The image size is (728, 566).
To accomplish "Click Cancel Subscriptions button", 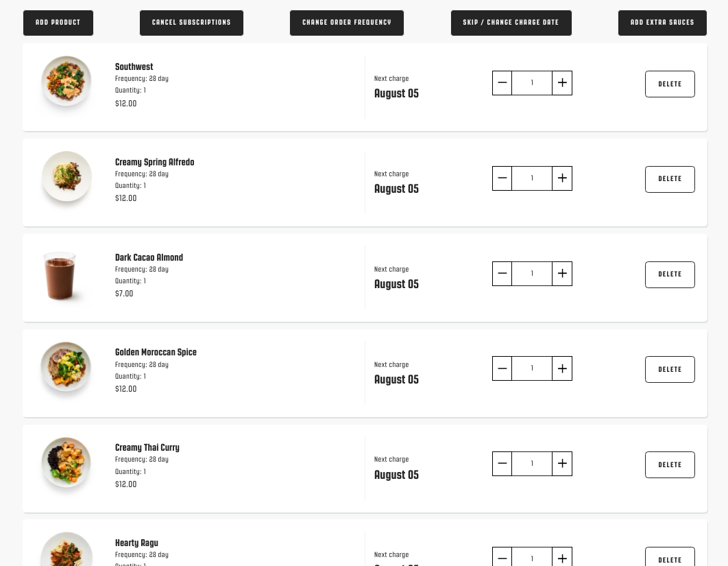I will (x=191, y=23).
